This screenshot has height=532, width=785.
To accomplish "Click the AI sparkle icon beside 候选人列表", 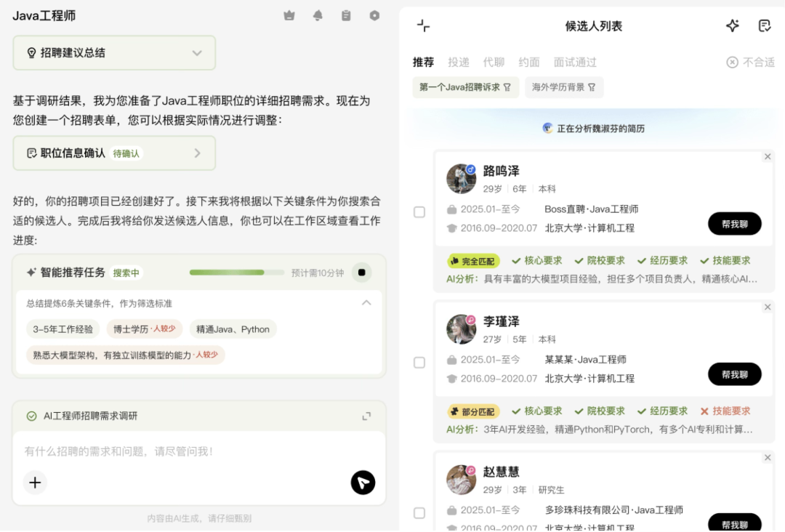I will (733, 25).
